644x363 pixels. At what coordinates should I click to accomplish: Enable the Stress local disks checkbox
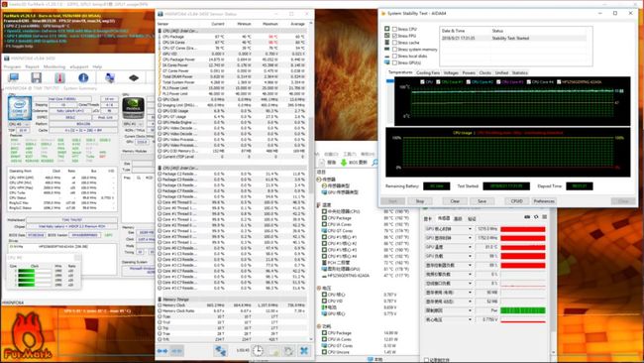tap(394, 56)
